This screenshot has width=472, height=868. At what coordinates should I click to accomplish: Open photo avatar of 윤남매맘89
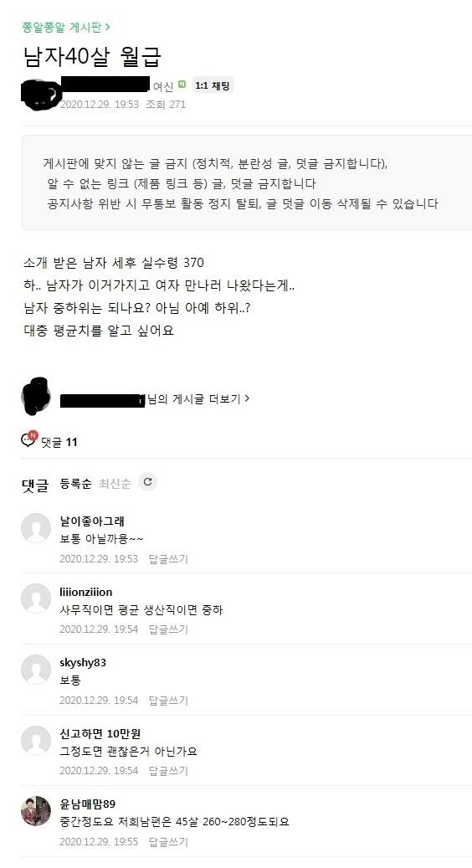36,811
